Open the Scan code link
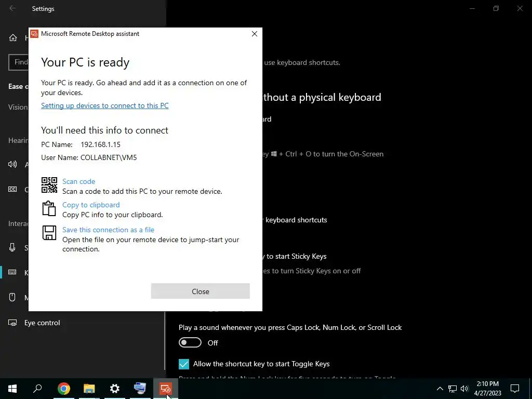This screenshot has height=399, width=532. pyautogui.click(x=79, y=181)
